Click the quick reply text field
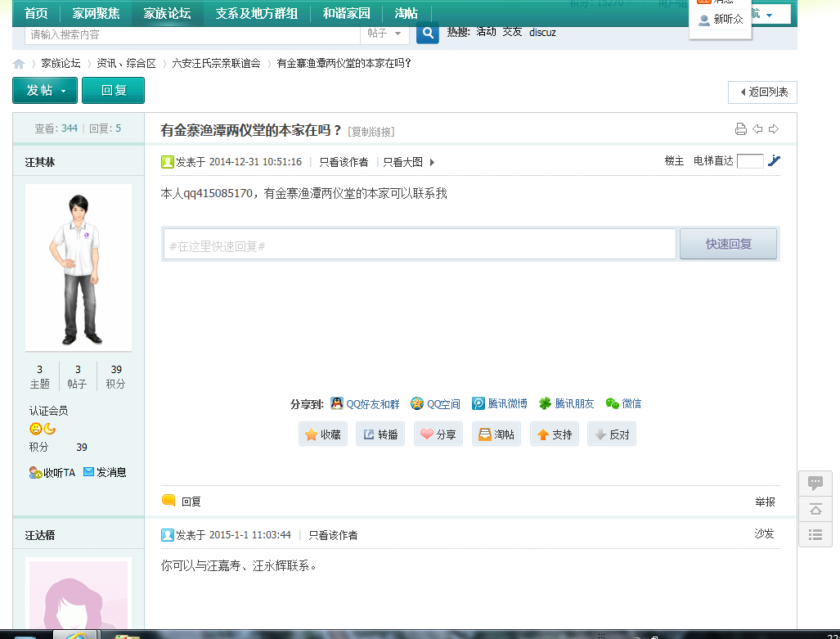This screenshot has height=639, width=840. [420, 245]
